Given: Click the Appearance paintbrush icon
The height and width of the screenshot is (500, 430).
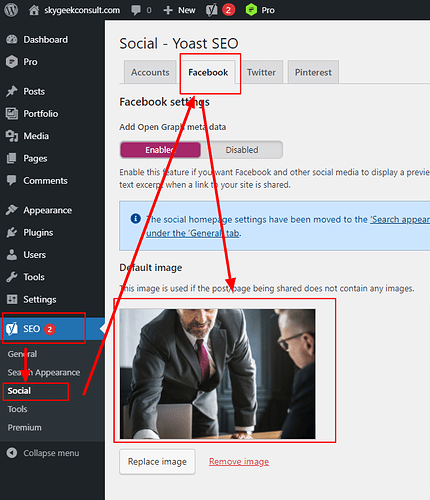Looking at the screenshot, I should pyautogui.click(x=12, y=210).
